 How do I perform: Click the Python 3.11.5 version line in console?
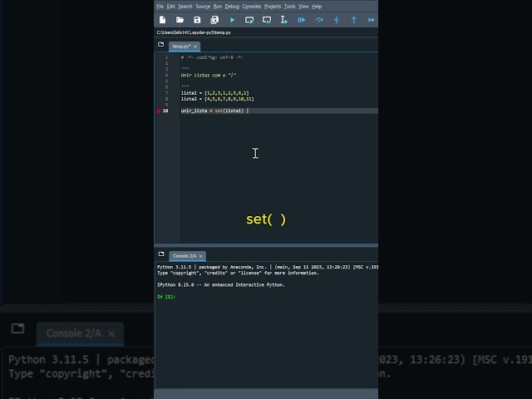point(268,267)
